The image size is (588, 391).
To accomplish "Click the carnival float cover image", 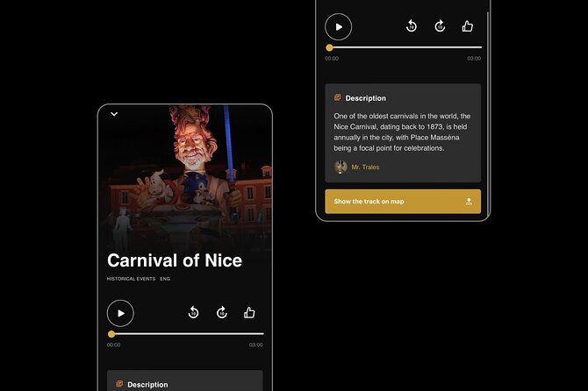I will click(185, 176).
